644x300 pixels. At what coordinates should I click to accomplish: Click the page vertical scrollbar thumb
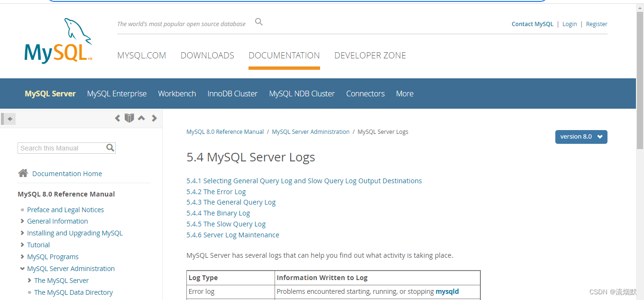pos(640,81)
